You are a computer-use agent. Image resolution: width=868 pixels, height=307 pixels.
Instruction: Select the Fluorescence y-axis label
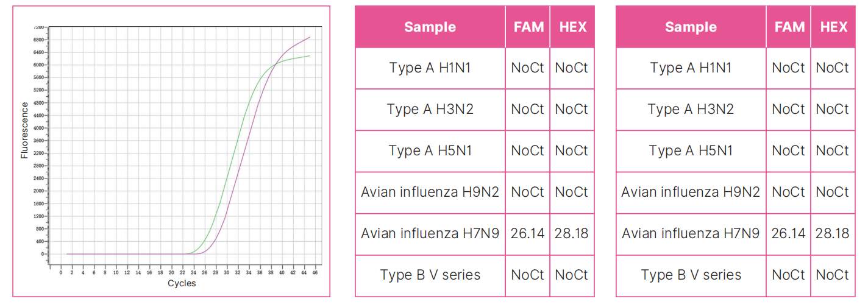[25, 130]
